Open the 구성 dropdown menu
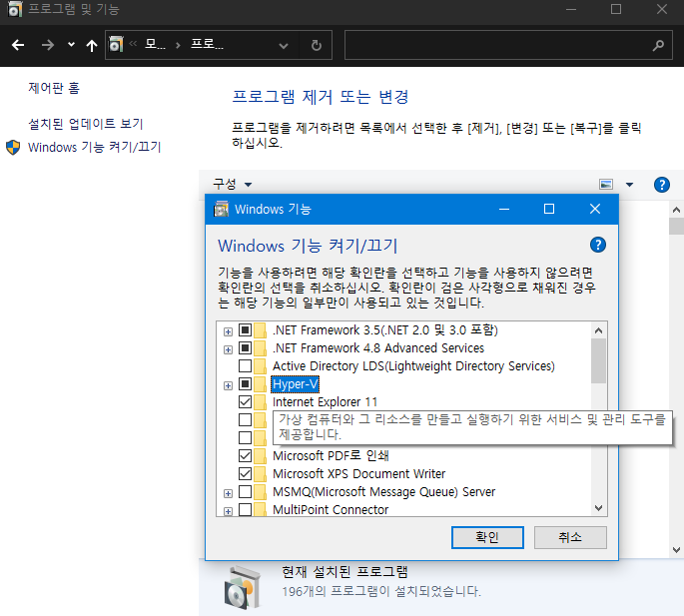This screenshot has width=684, height=616. [233, 184]
